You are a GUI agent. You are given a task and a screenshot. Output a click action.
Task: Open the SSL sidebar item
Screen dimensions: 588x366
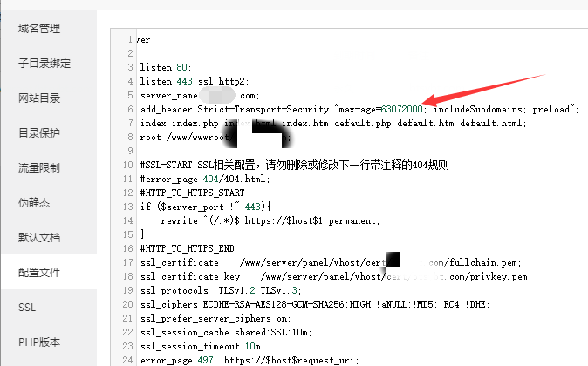click(x=27, y=308)
